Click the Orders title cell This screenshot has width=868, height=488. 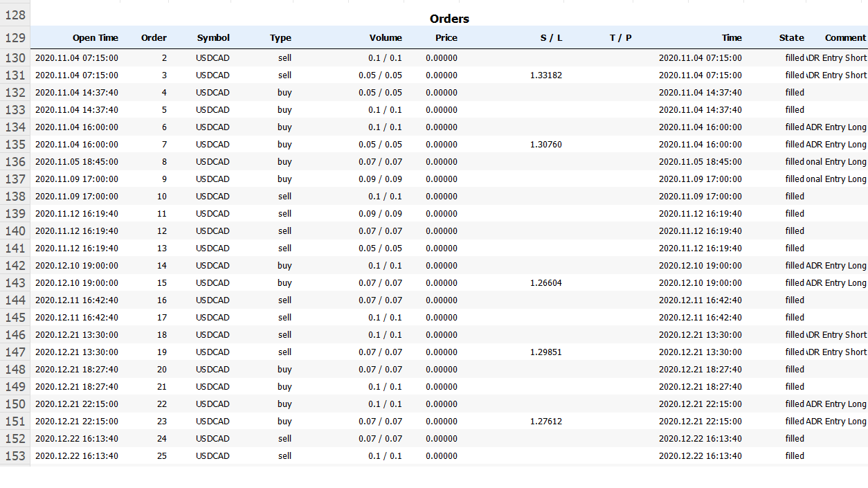(449, 19)
